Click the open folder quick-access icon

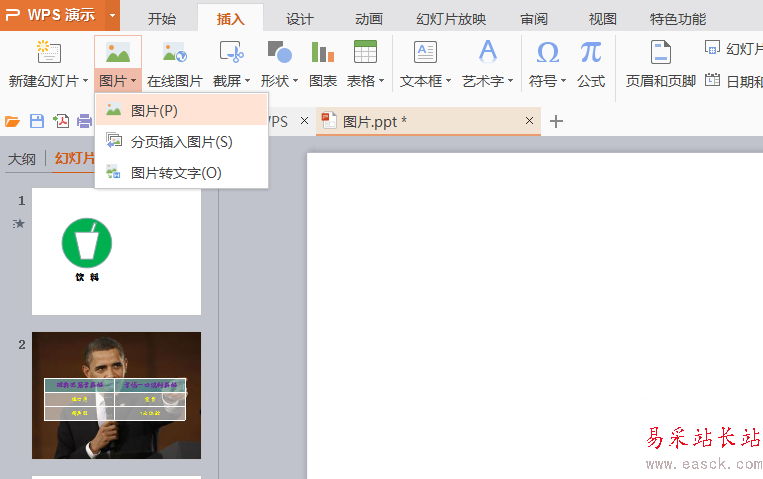[12, 121]
